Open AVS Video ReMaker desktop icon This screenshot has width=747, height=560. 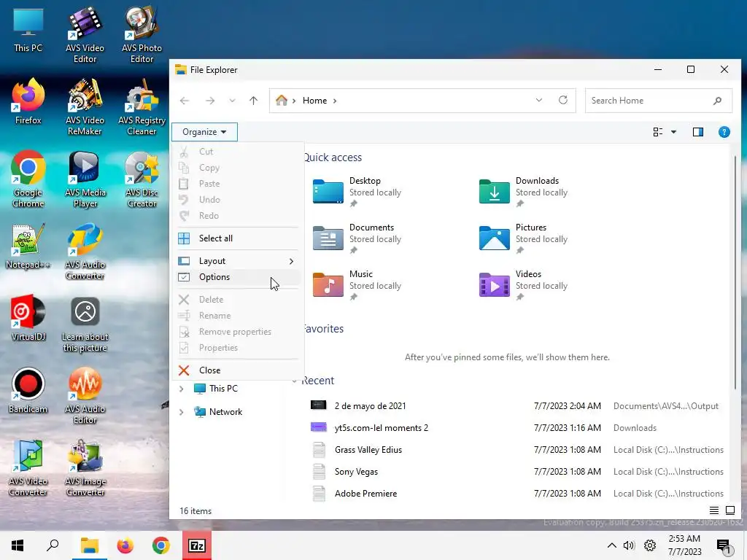coord(85,108)
